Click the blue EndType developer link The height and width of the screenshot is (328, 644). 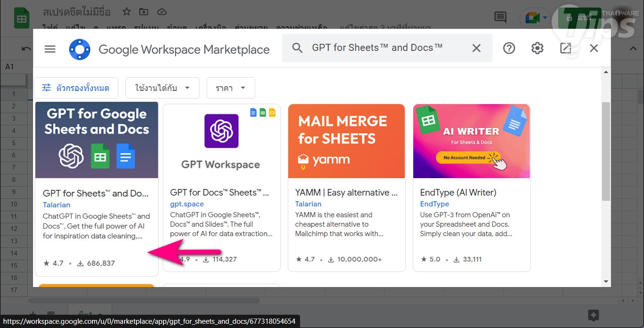[x=435, y=204]
